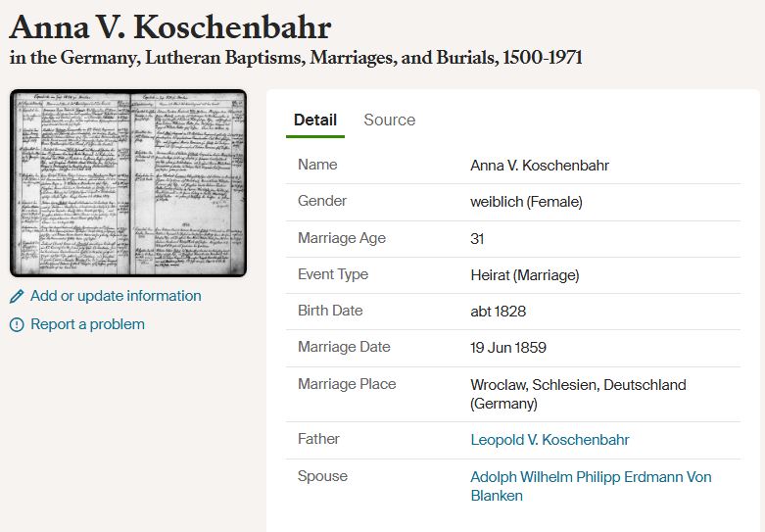Open spouse Adolph Wilhelm Philipp Erdmann Von Blanken
Viewport: 765px width, 532px height.
(590, 486)
